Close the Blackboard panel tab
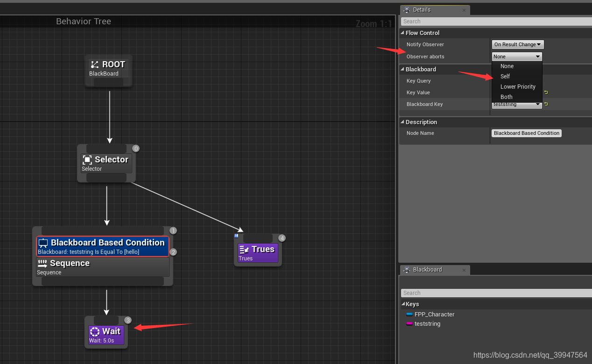592x364 pixels. tap(464, 270)
